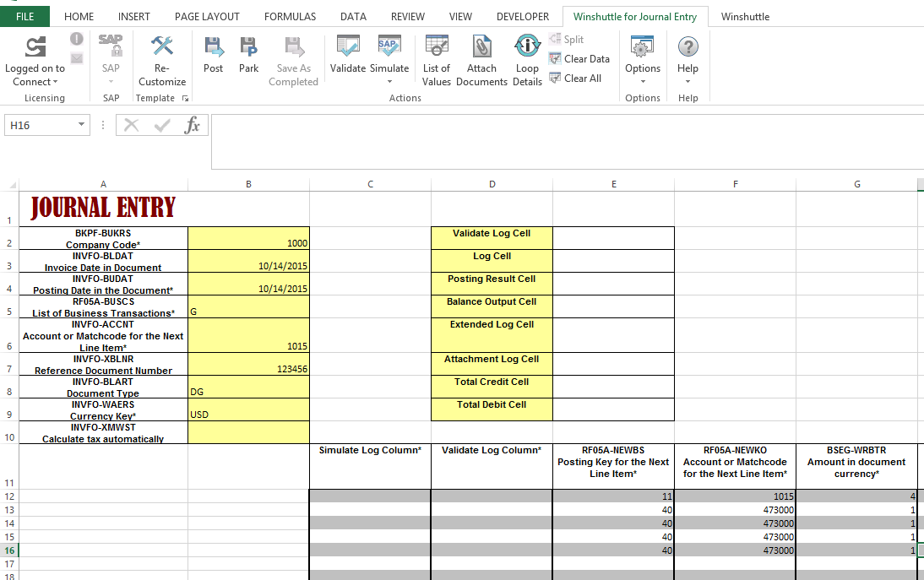924x580 pixels.
Task: Select the Validate Log Cell label
Action: 492,238
